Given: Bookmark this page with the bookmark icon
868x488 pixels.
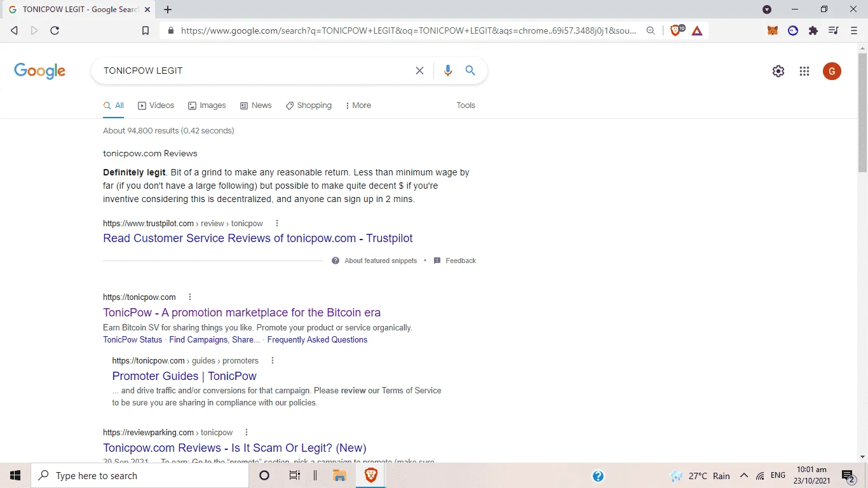Looking at the screenshot, I should (146, 30).
